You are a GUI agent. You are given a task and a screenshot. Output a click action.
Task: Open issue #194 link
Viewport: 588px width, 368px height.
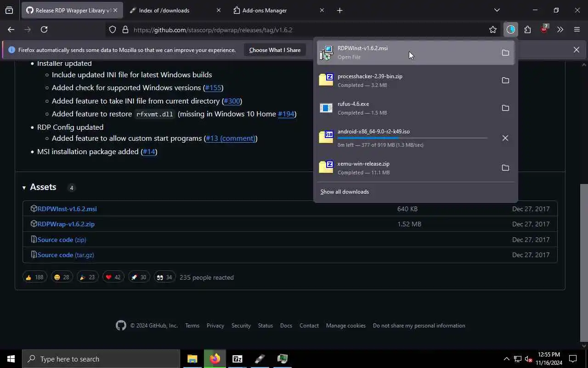point(286,114)
